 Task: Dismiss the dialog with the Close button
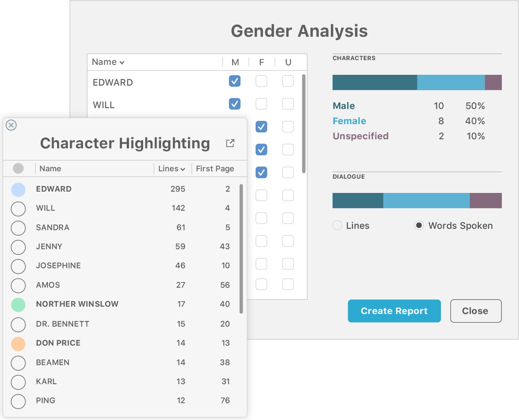pos(476,311)
